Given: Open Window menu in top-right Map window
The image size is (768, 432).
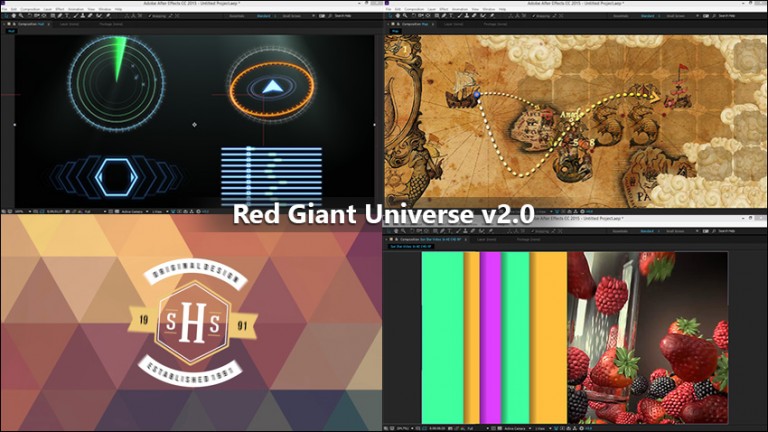Looking at the screenshot, I should [x=489, y=9].
